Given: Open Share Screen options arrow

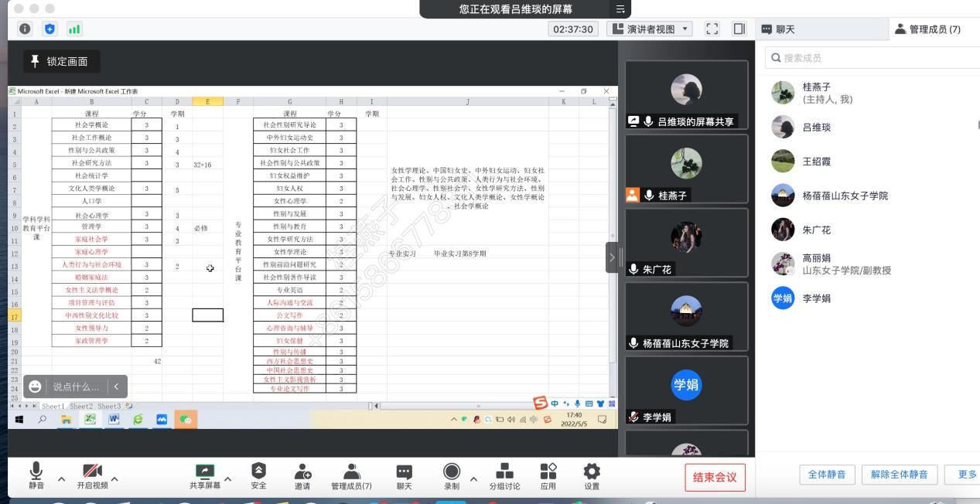Looking at the screenshot, I should pos(228,478).
